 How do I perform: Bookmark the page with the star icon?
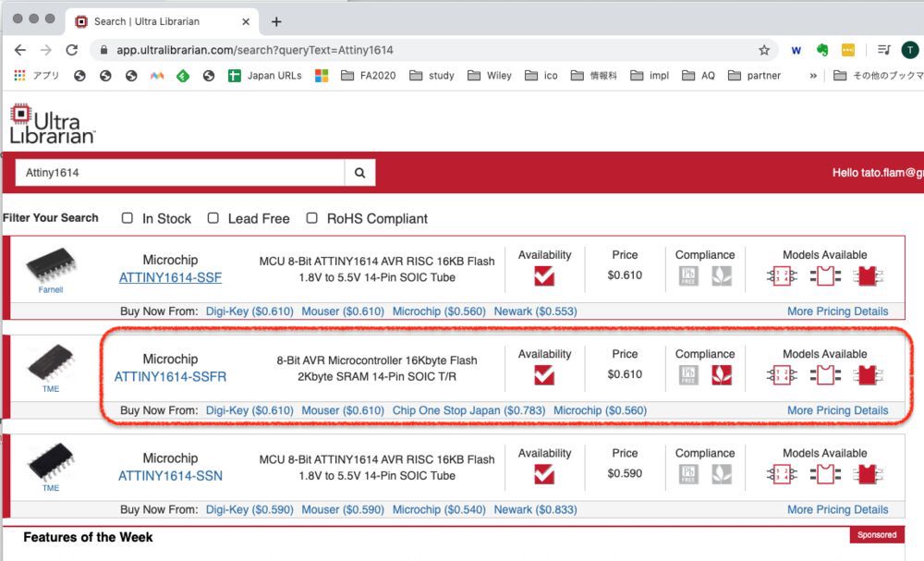coord(764,50)
